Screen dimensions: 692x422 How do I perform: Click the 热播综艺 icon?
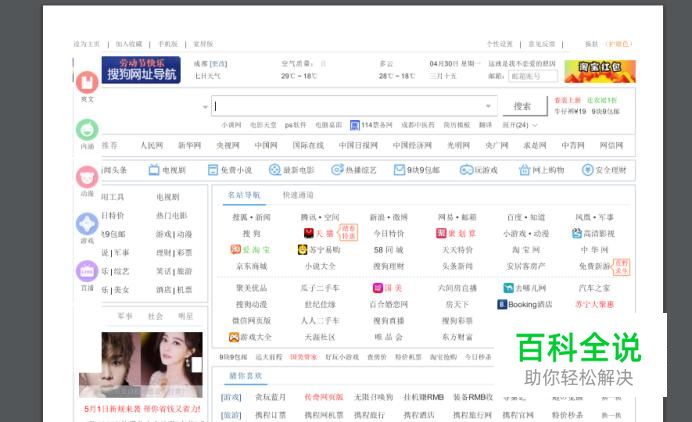click(x=337, y=170)
